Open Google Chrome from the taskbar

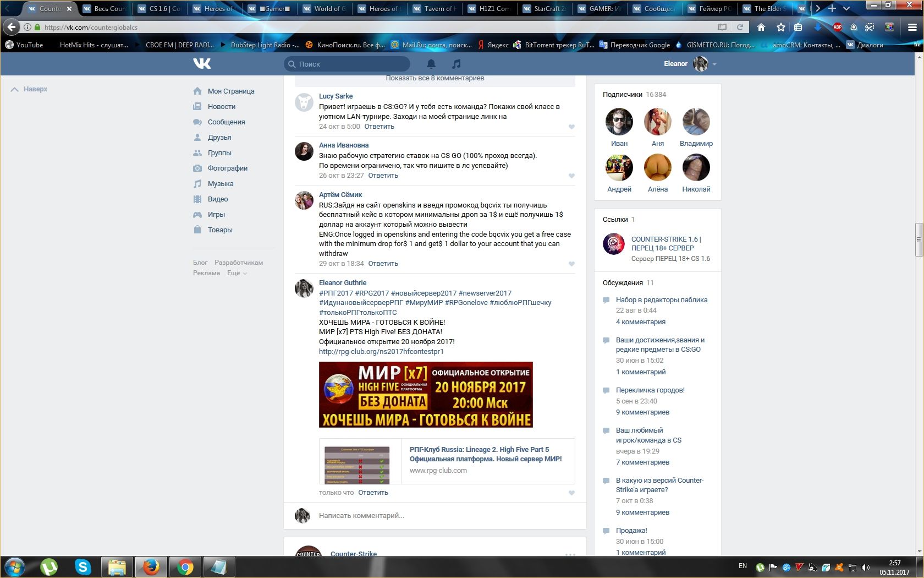(x=185, y=567)
